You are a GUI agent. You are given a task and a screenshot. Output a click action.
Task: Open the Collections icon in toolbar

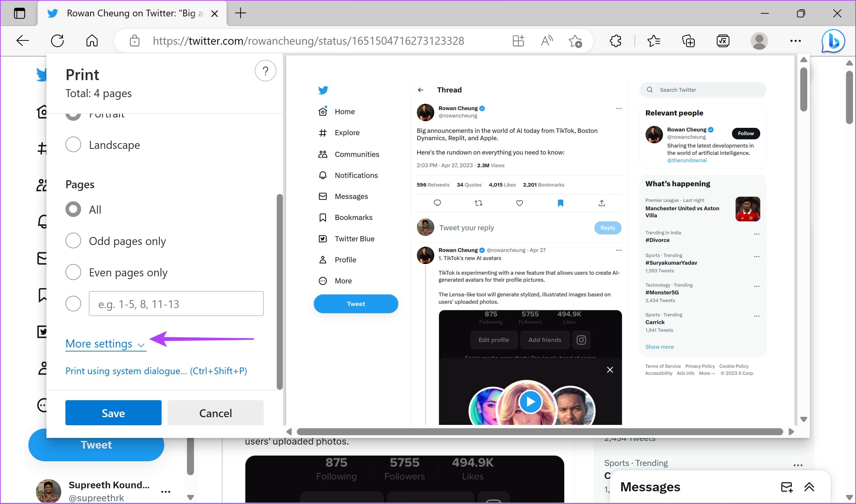tap(688, 41)
